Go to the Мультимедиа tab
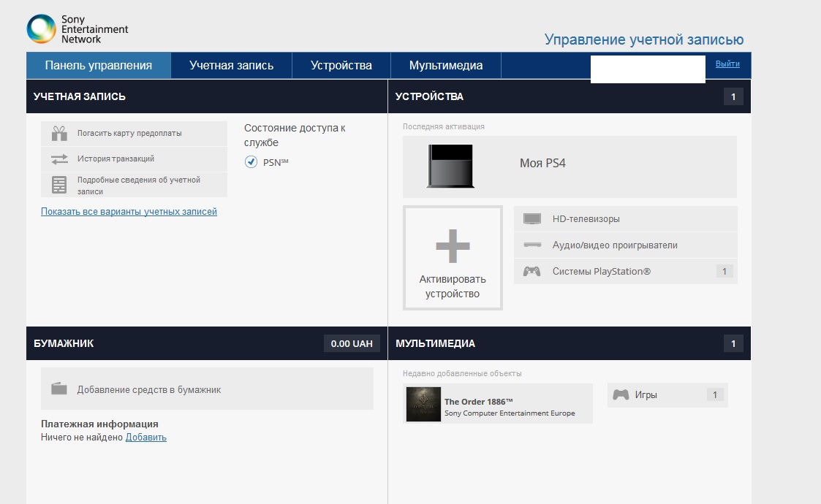The image size is (821, 504). (446, 66)
